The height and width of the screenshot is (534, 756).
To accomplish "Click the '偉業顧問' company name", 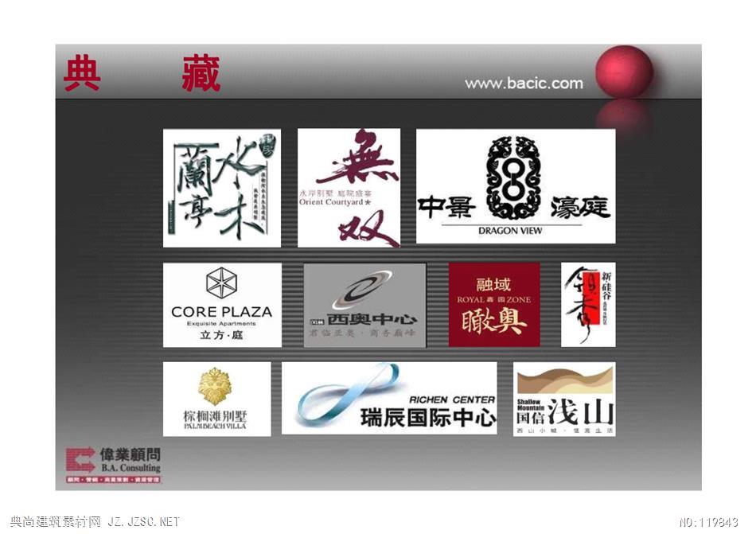I will [131, 454].
